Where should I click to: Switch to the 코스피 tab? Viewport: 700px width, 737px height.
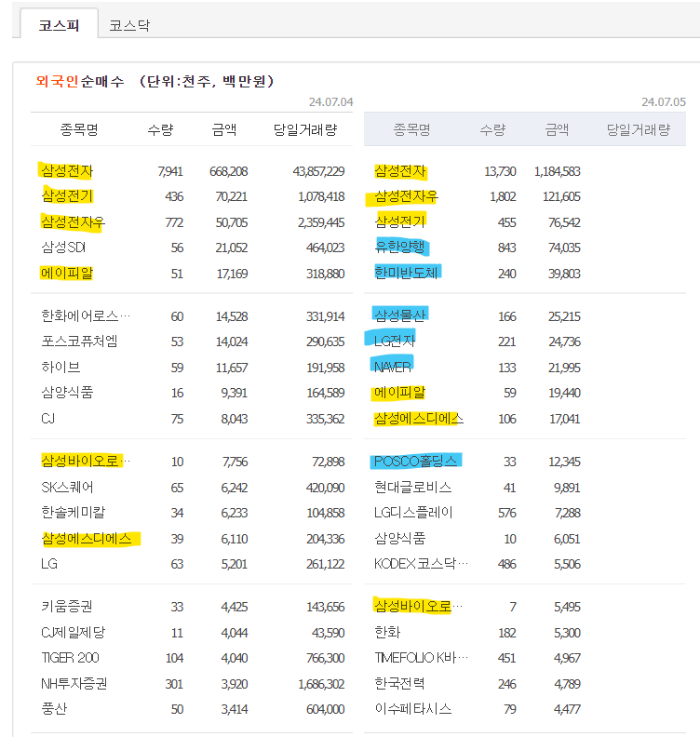(x=59, y=24)
